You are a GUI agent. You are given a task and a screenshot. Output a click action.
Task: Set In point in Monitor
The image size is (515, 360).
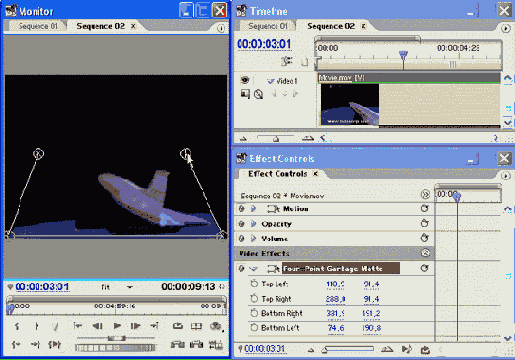point(17,326)
